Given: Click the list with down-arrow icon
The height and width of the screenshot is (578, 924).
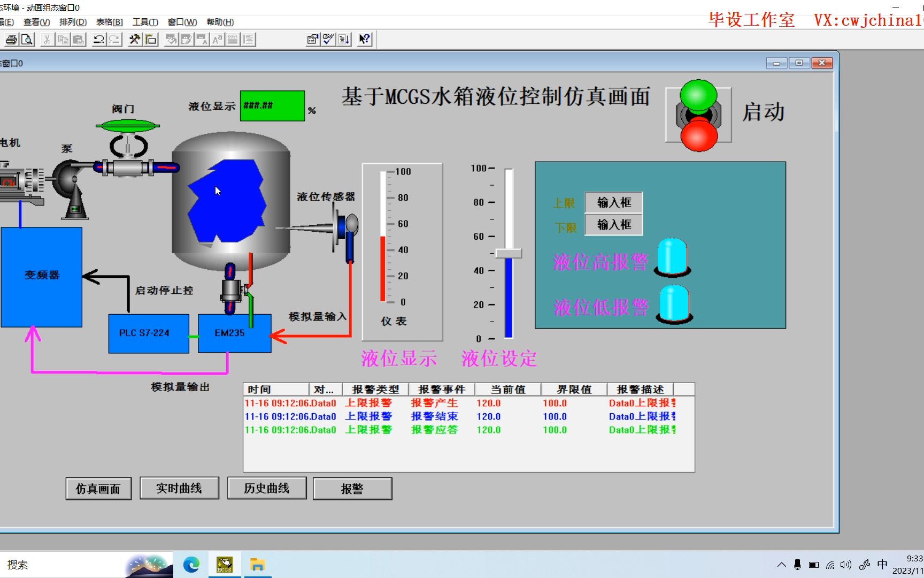Looking at the screenshot, I should coord(344,40).
